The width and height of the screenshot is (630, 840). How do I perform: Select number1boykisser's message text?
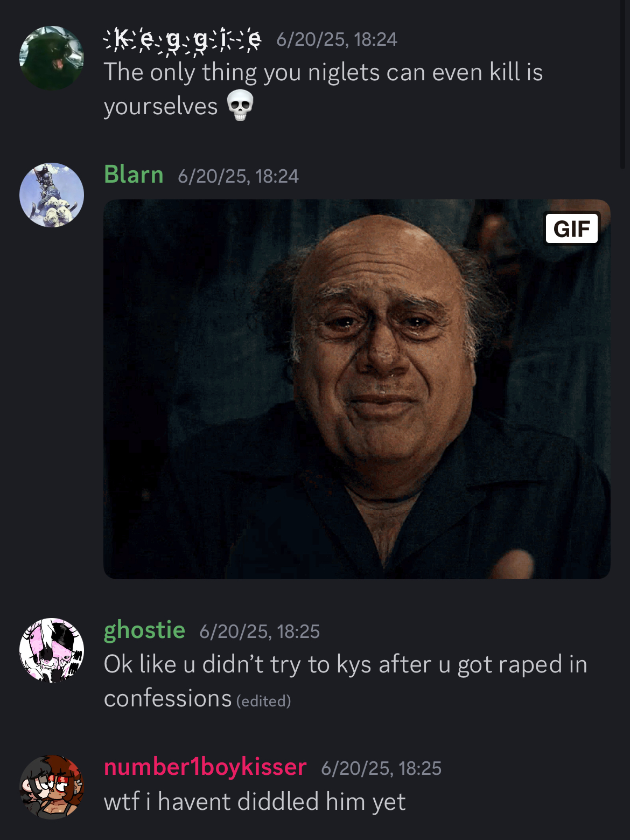coord(254,801)
